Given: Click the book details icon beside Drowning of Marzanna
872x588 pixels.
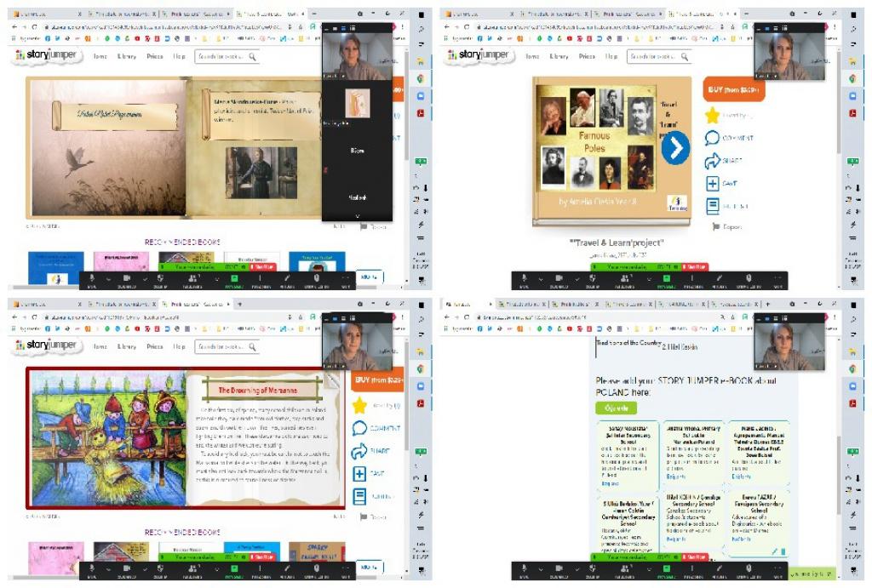Looking at the screenshot, I should (359, 496).
